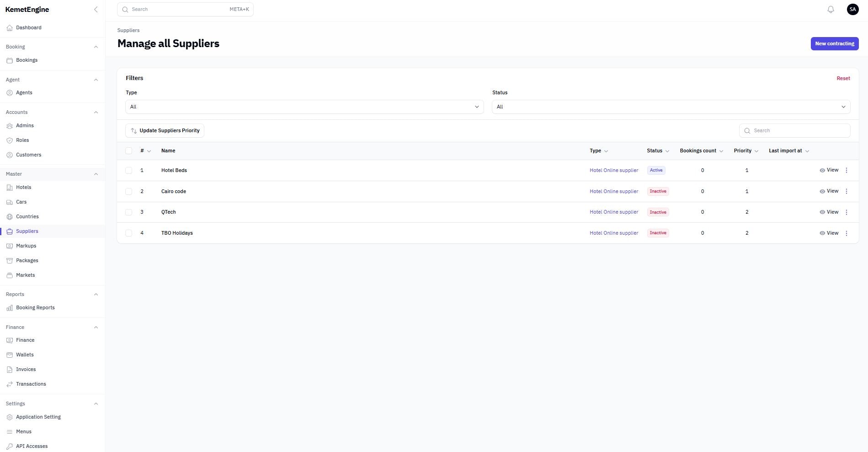Click the Transactions arrows icon

pos(10,384)
